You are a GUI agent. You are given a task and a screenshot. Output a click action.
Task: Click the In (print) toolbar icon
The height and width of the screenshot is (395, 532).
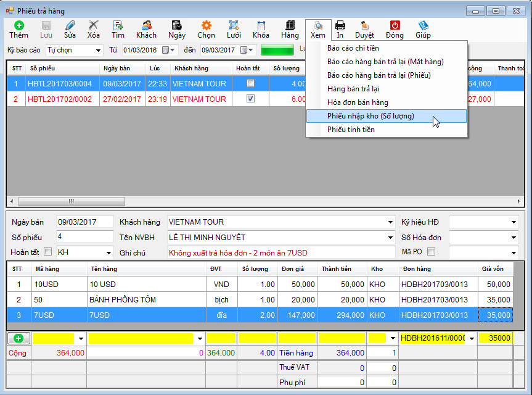click(x=340, y=26)
